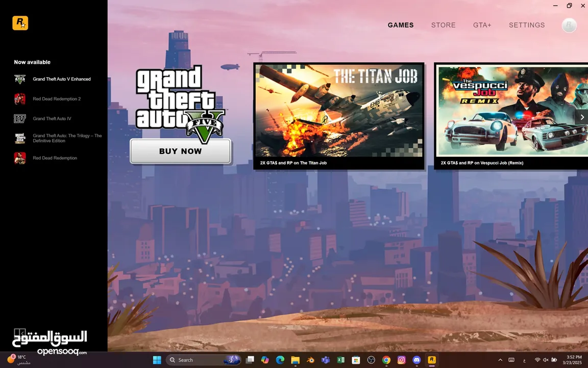Click the Red Dead Redemption 2 game icon
588x368 pixels.
coord(20,99)
